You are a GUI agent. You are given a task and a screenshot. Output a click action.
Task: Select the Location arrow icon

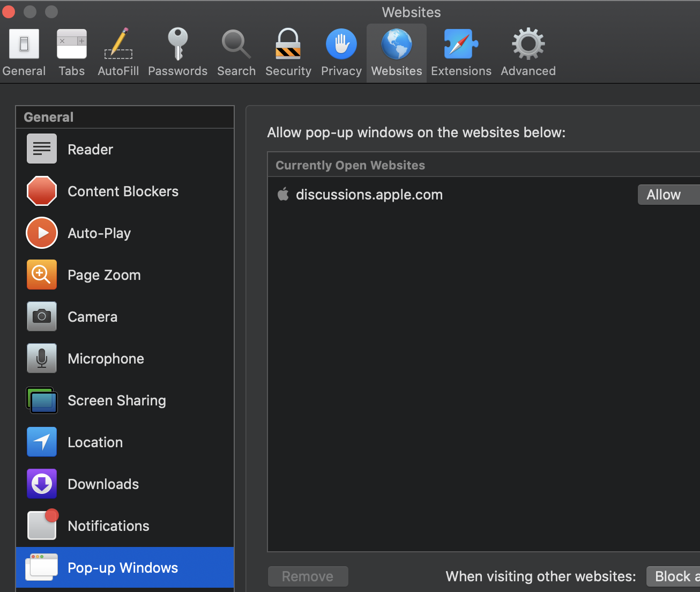pos(42,442)
